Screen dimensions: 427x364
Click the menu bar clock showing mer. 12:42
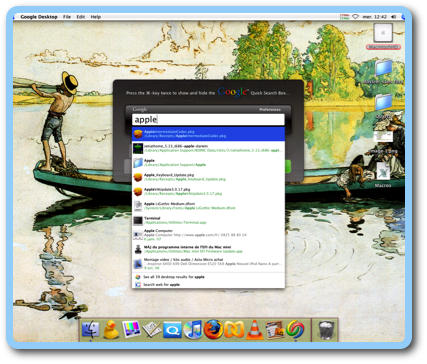click(x=375, y=17)
